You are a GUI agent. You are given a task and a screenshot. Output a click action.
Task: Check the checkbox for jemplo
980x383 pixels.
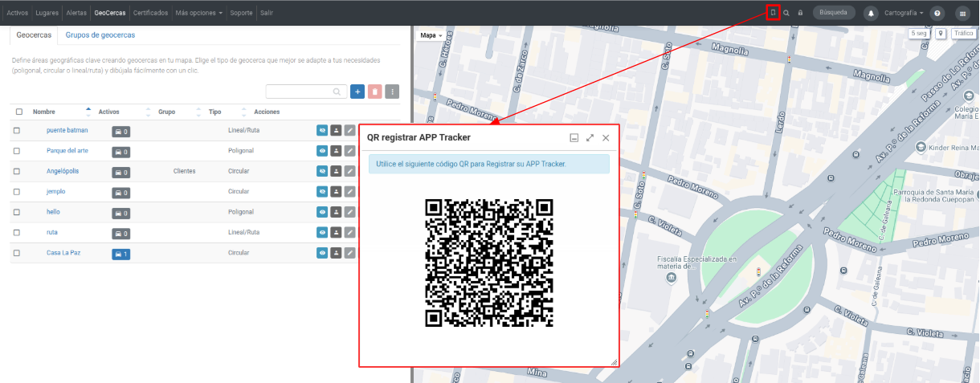pos(16,191)
